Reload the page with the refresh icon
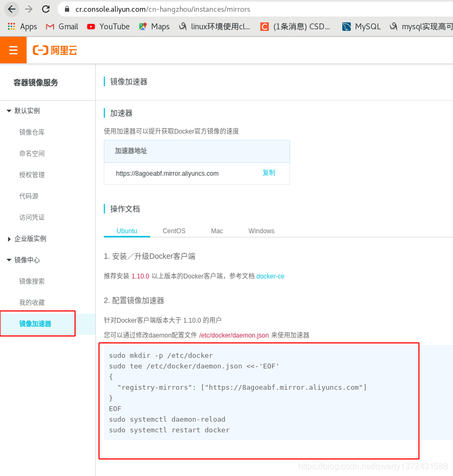The image size is (453, 476). click(x=46, y=9)
